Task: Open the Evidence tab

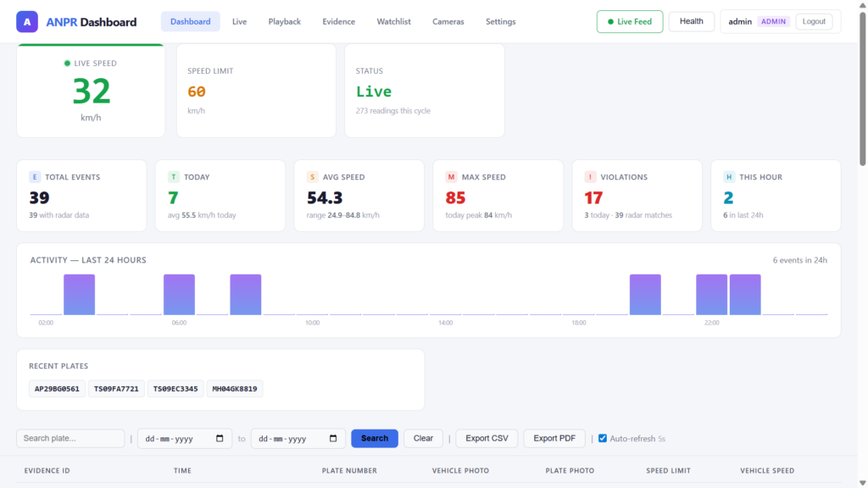Action: coord(339,21)
